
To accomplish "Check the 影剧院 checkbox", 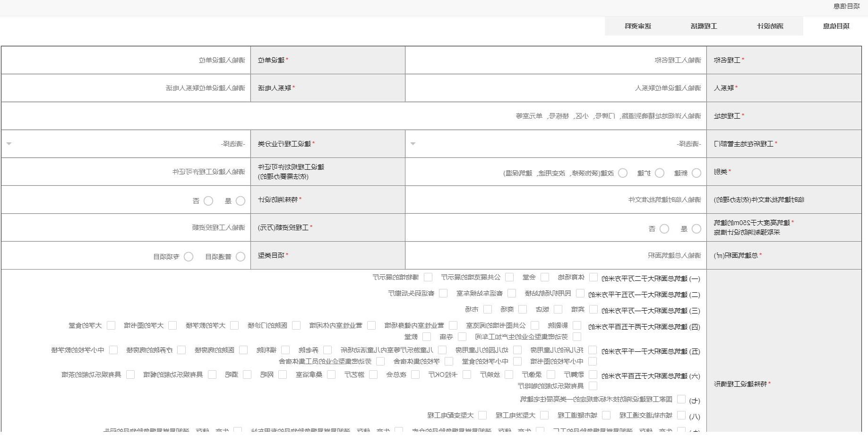I will click(576, 325).
